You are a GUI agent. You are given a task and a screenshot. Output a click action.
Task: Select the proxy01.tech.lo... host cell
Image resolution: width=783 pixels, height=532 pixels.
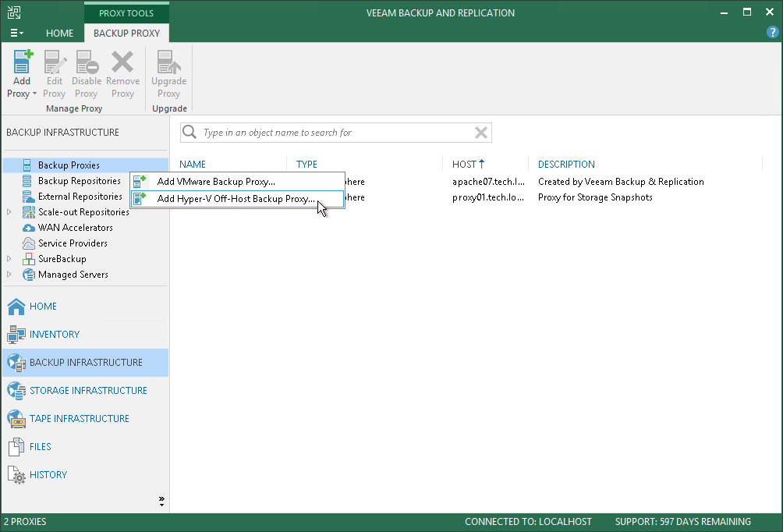488,197
